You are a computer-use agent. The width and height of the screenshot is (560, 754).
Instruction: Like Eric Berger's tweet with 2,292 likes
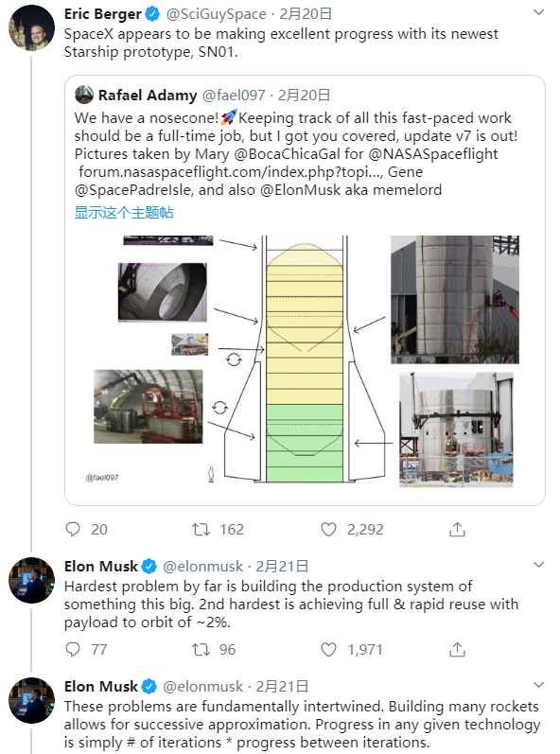pyautogui.click(x=329, y=530)
